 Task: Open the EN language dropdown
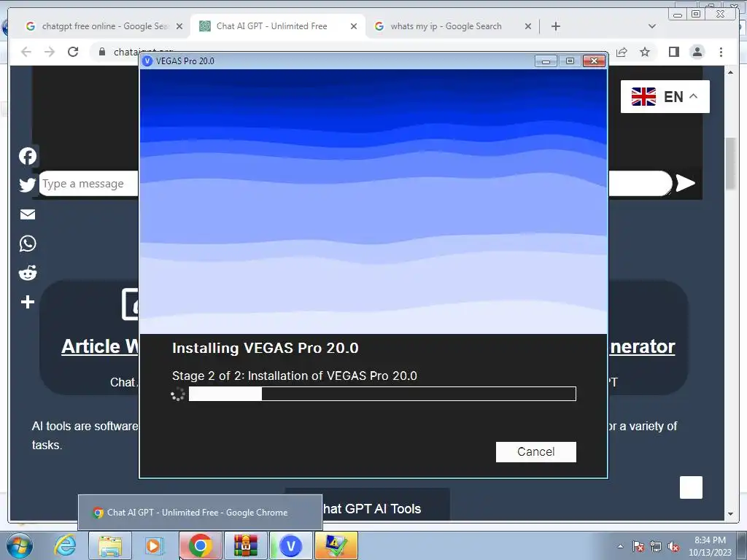(665, 97)
